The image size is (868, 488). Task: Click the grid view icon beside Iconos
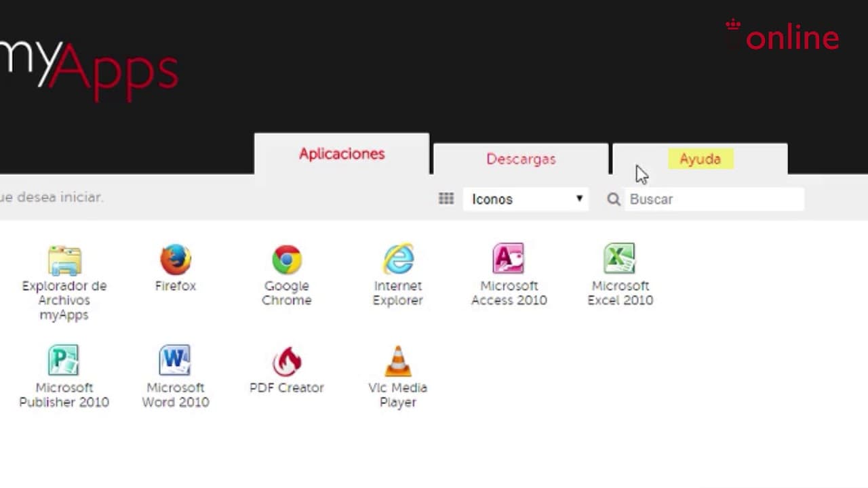[446, 199]
